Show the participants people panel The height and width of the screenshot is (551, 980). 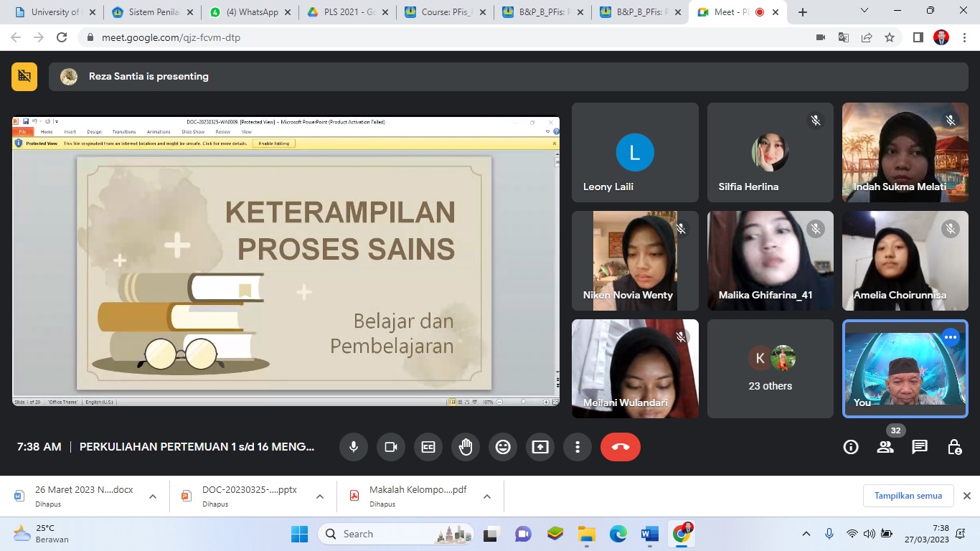point(885,447)
